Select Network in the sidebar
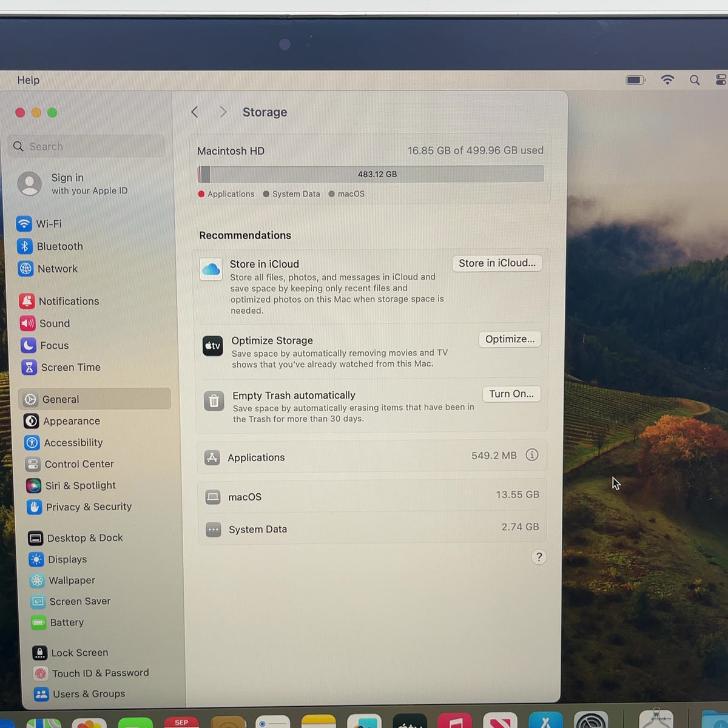728x728 pixels. [x=47, y=269]
